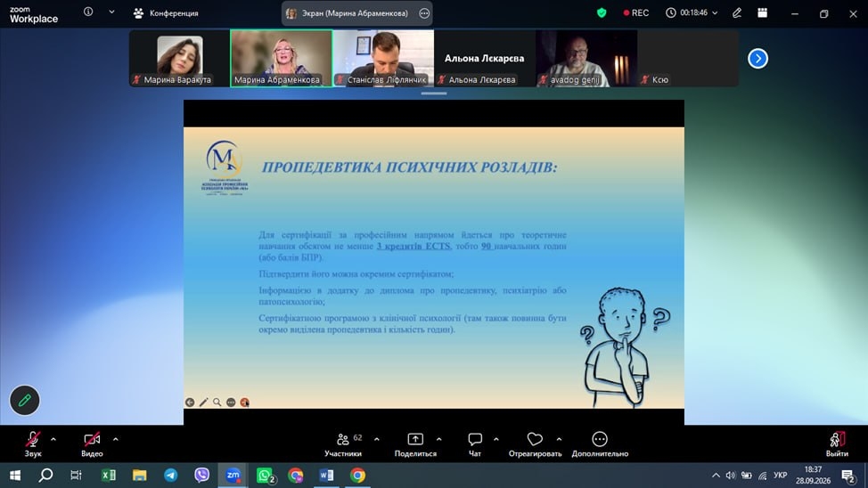The width and height of the screenshot is (868, 488).
Task: Select Станіслав Ліфлянчик video thumbnail
Action: click(x=383, y=58)
